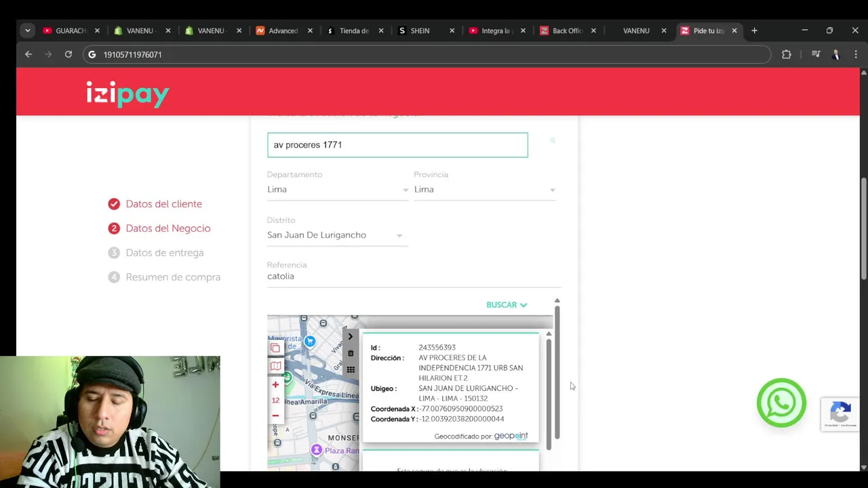Click the browser address bar

click(427, 54)
